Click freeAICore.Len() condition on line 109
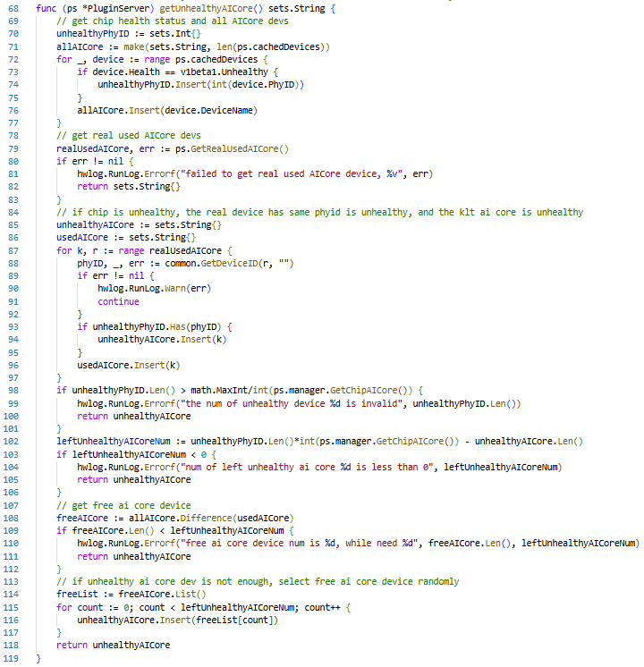Viewport: 644px width, 667px height. pos(114,531)
